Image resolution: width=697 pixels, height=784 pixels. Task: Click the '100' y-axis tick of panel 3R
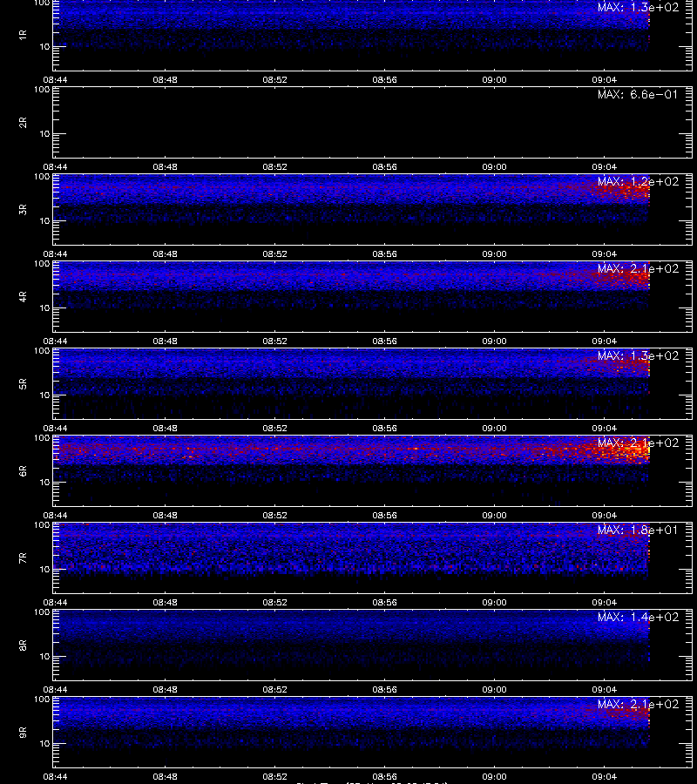pyautogui.click(x=42, y=177)
